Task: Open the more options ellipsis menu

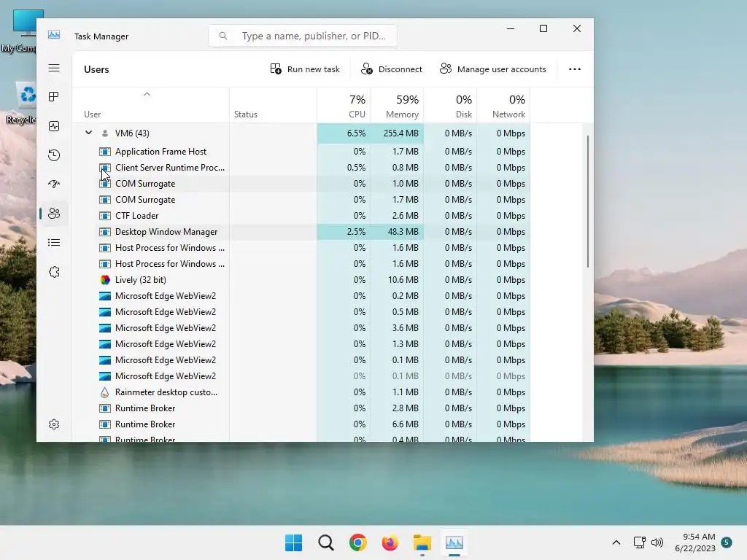Action: [x=575, y=69]
